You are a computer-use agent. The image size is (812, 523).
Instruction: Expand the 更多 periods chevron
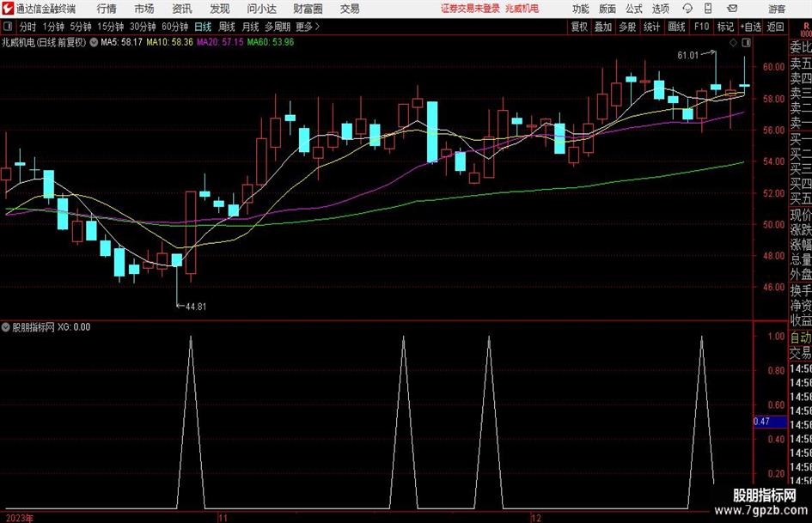click(317, 27)
